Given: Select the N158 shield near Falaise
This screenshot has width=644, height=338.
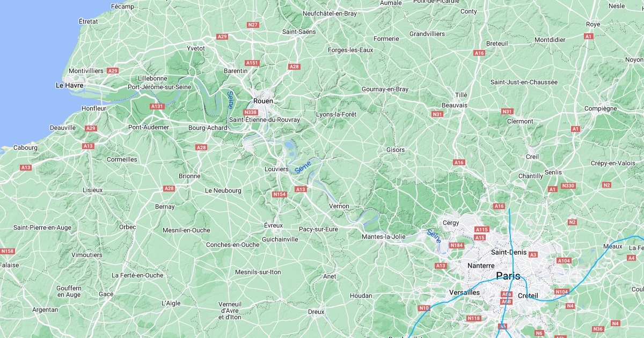Looking at the screenshot, I should [8, 251].
